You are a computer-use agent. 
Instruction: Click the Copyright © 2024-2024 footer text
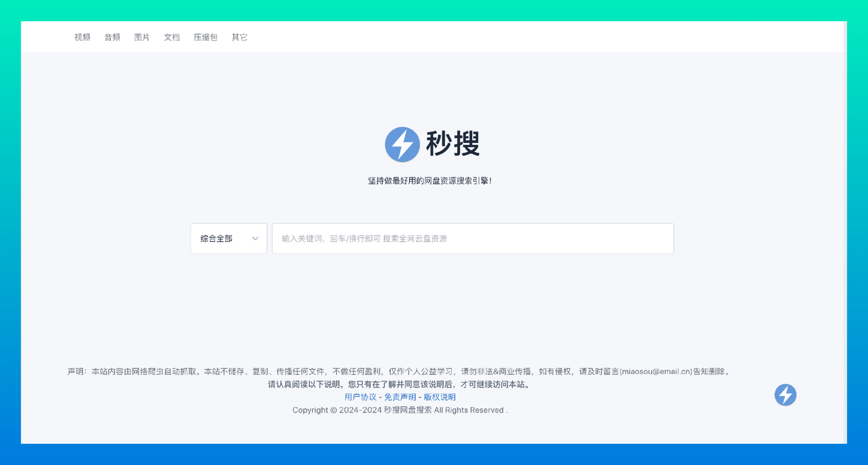[x=400, y=410]
